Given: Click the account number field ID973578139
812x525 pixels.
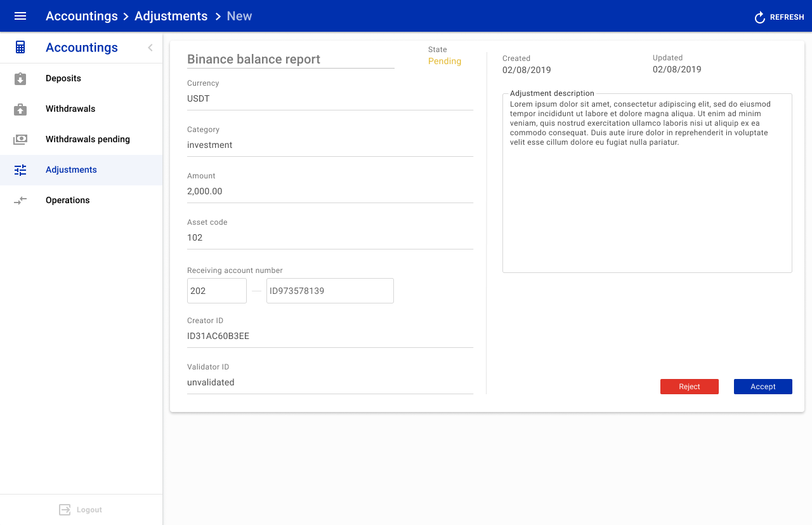Looking at the screenshot, I should (330, 291).
